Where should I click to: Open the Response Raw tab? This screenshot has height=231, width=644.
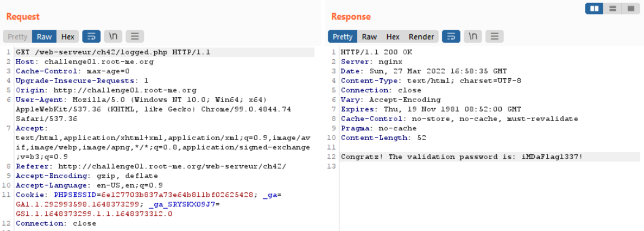tap(369, 36)
